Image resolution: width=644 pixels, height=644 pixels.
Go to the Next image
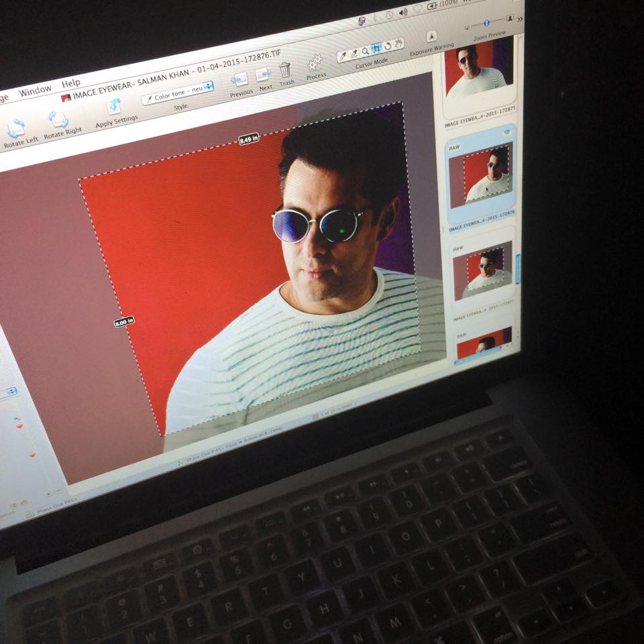pos(263,74)
